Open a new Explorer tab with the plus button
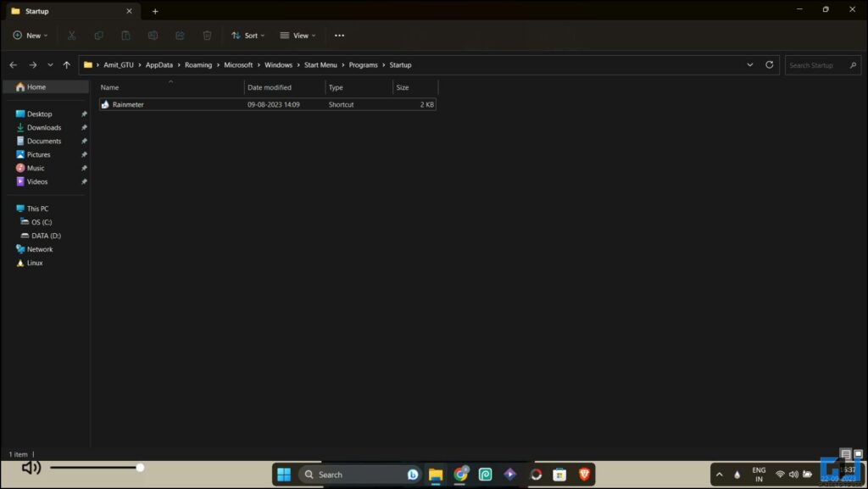The image size is (868, 489). click(155, 11)
